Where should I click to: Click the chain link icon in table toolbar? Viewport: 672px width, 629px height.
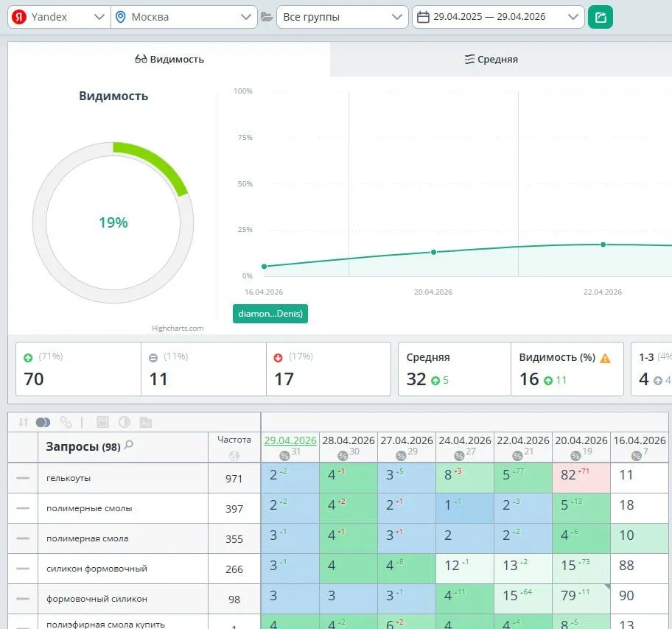coord(66,422)
